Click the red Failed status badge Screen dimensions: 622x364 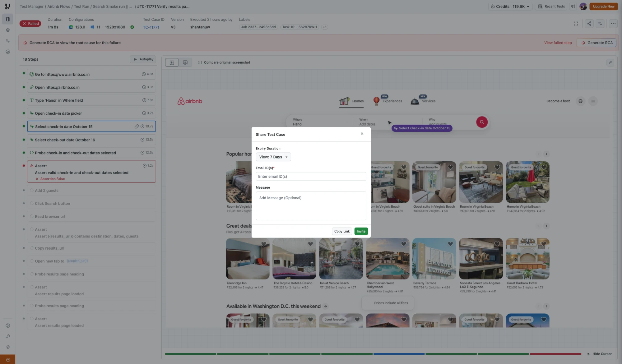point(30,24)
